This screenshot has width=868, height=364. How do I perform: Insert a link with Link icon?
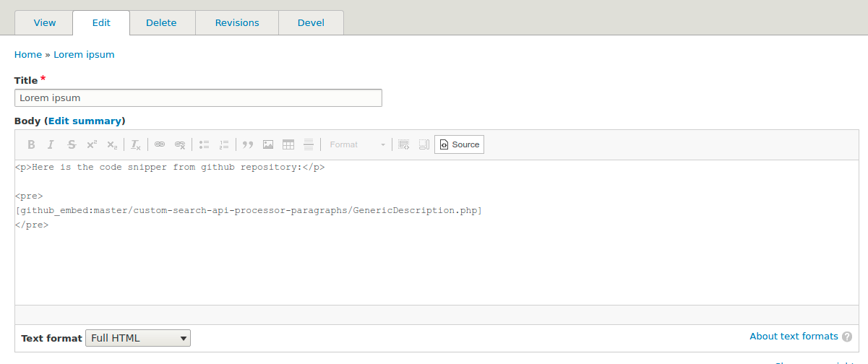coord(160,144)
